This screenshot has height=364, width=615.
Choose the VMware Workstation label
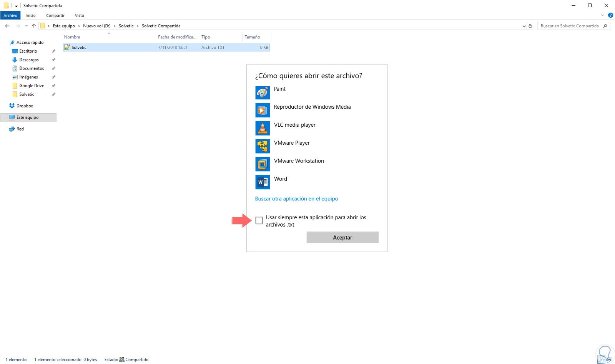pyautogui.click(x=299, y=161)
